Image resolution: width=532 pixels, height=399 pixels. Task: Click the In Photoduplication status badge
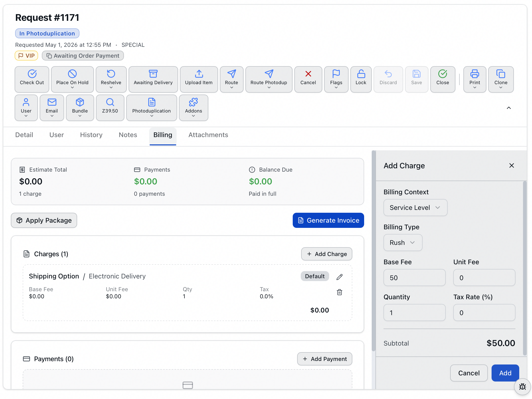pyautogui.click(x=47, y=33)
